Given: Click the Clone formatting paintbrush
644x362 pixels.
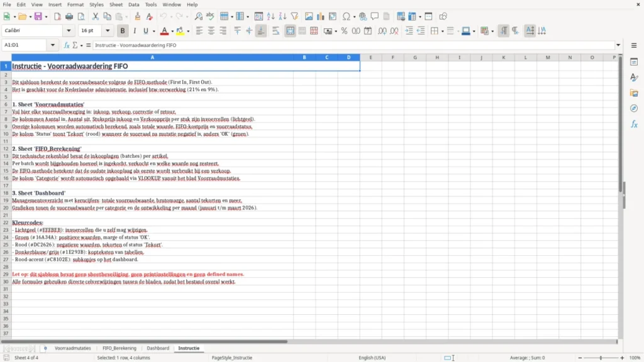Looking at the screenshot, I should [x=138, y=16].
